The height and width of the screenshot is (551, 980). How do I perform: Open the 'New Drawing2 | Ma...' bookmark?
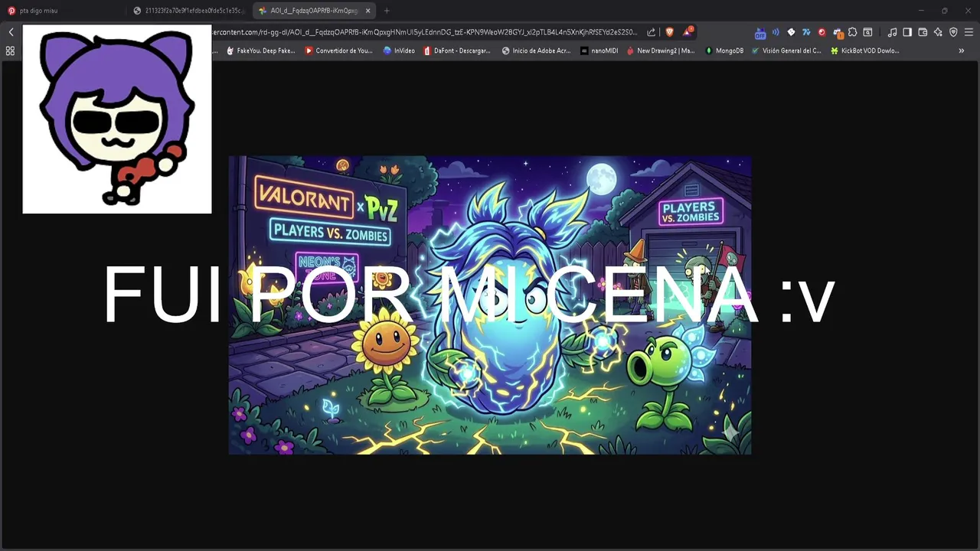click(661, 51)
